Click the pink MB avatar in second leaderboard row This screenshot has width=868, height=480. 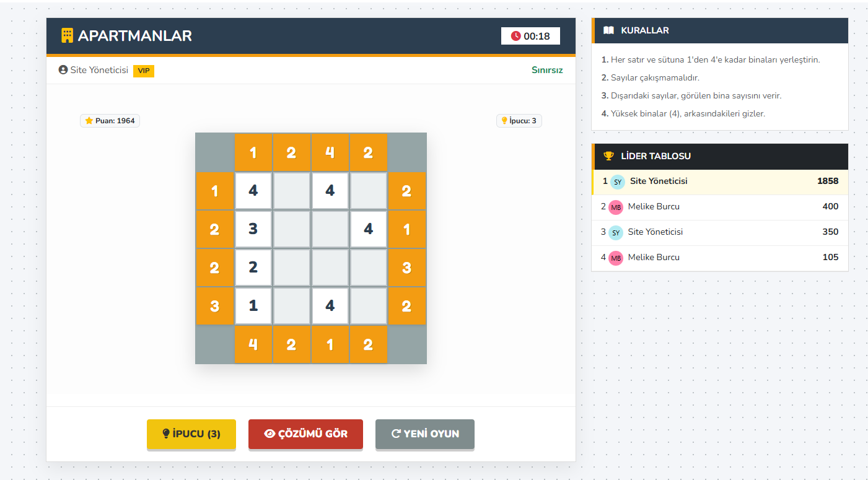point(615,207)
